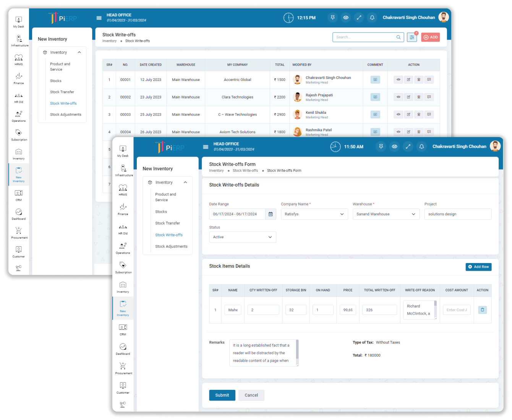Screen dimensions: 512x420
Task: View the Accentric Global record via eye icon
Action: (398, 80)
